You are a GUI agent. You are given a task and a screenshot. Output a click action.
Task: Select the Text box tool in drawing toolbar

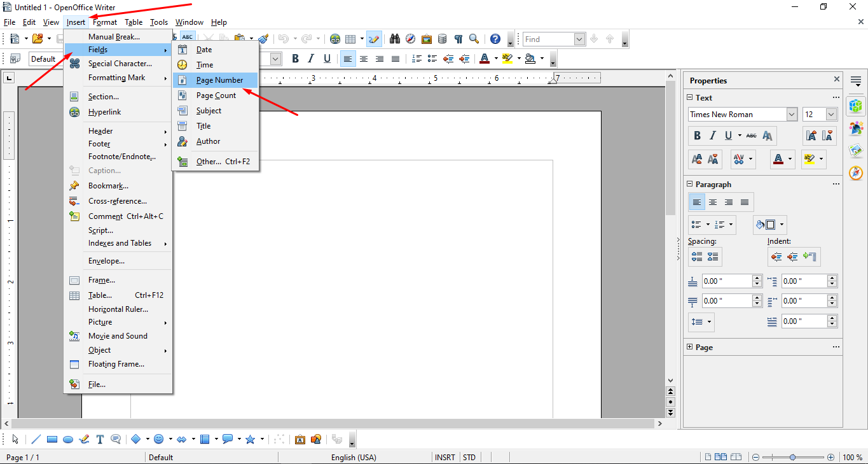pos(100,439)
